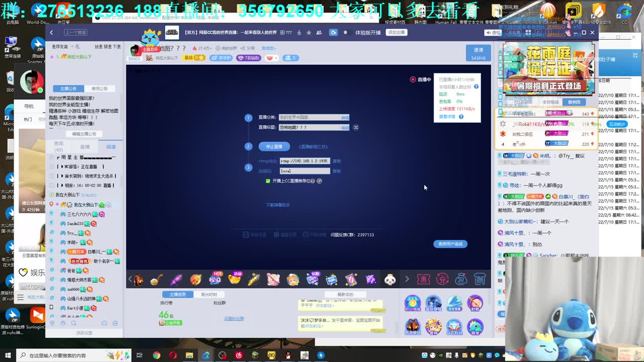The width and height of the screenshot is (644, 362).
Task: Click the 停止直播 stop streaming button
Action: [x=274, y=147]
